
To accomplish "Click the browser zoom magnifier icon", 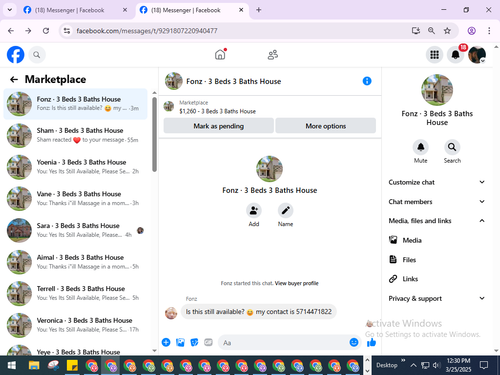I will (x=431, y=31).
